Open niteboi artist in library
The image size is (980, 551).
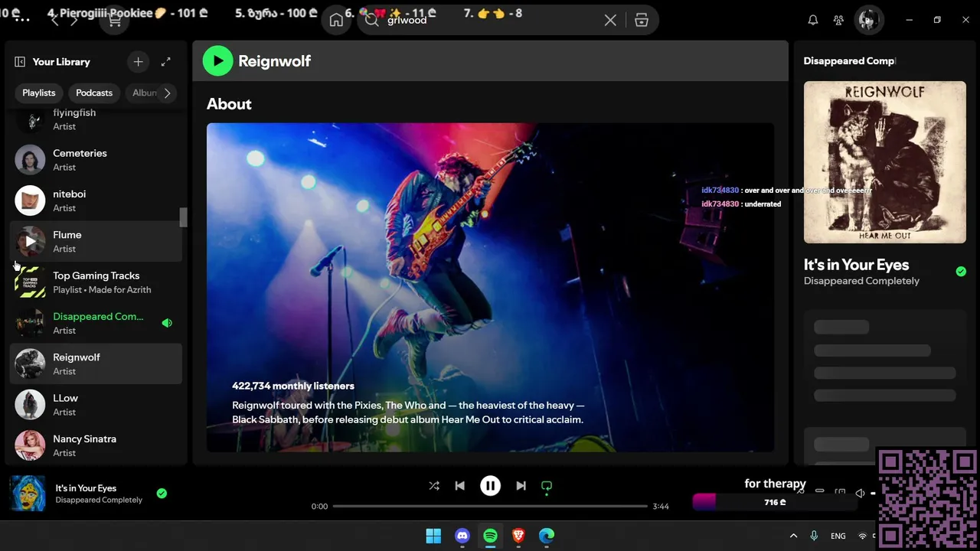coord(96,201)
